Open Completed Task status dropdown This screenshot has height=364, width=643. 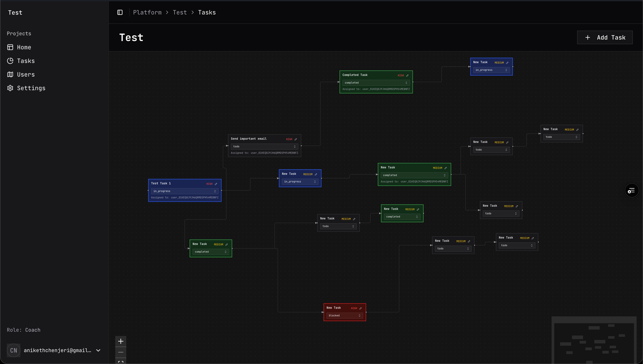tap(376, 83)
